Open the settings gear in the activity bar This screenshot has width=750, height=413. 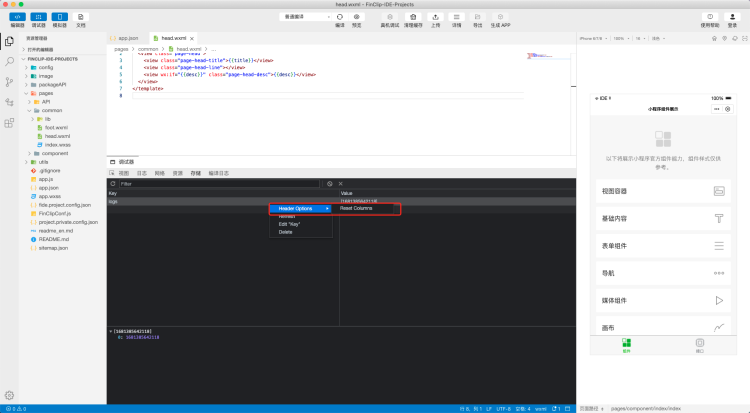point(9,395)
